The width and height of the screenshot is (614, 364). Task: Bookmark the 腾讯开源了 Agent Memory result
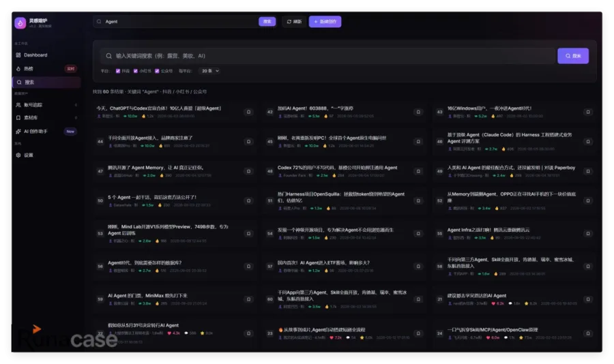(248, 171)
